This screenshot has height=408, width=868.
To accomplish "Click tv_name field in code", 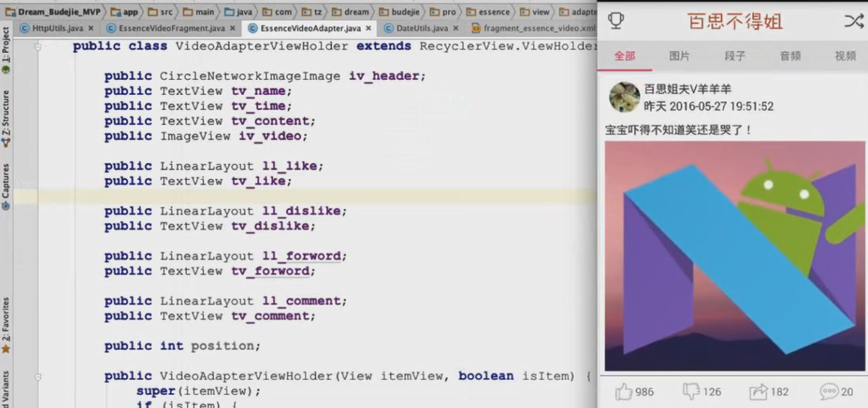I will pos(258,91).
